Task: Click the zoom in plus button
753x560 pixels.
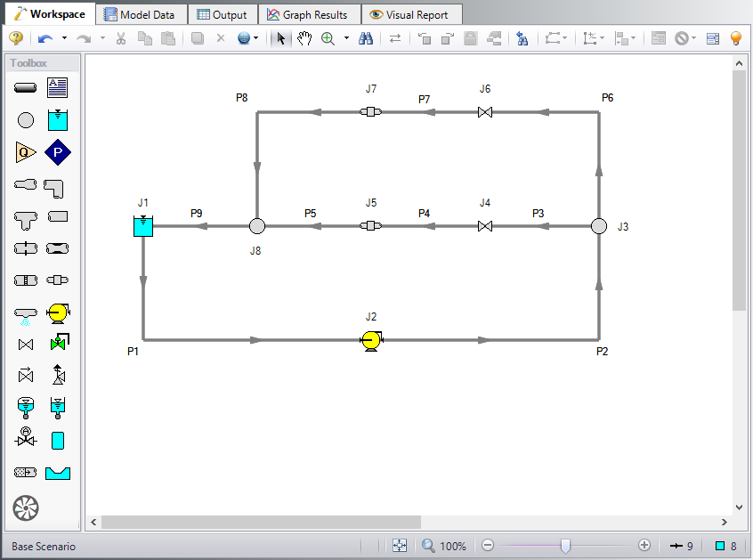Action: (x=644, y=546)
